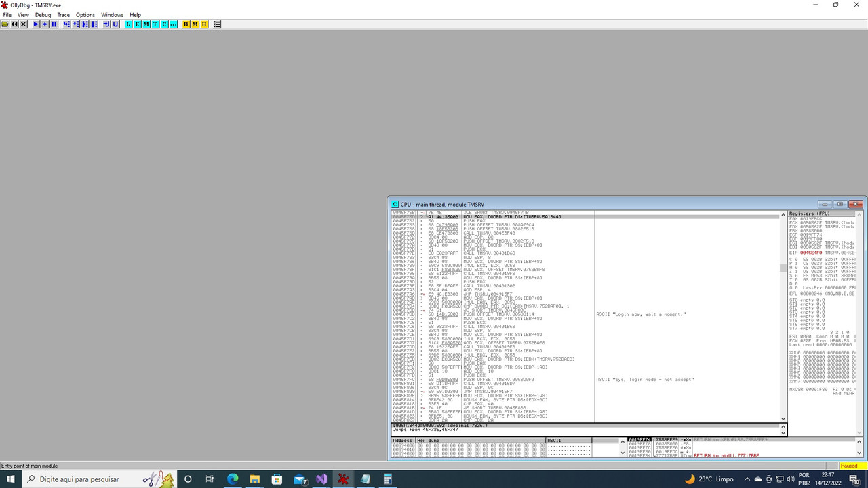Screen dimensions: 868x488
Task: Open the Options menu
Action: (85, 15)
